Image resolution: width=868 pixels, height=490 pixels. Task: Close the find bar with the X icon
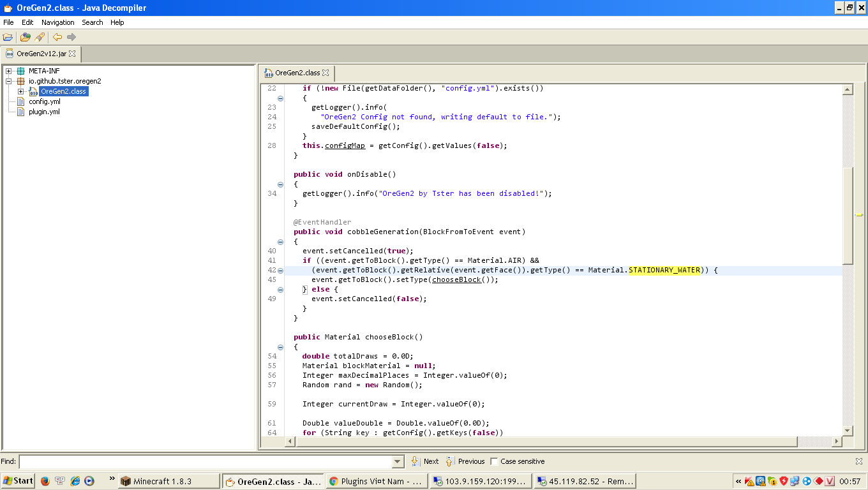tap(858, 461)
